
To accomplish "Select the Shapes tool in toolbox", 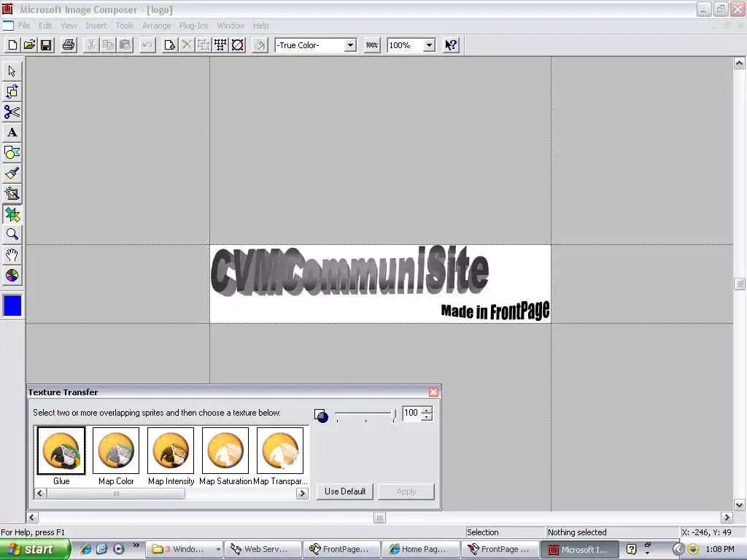I will pos(12,153).
